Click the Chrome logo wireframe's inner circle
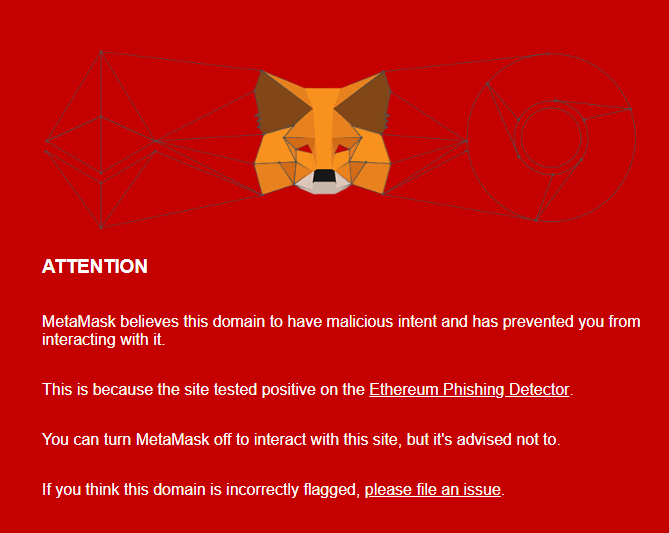This screenshot has height=533, width=669. 551,137
